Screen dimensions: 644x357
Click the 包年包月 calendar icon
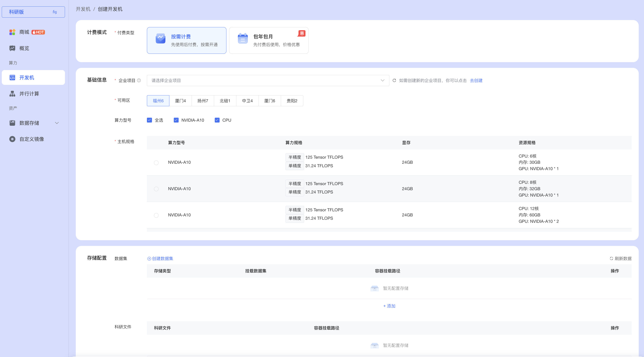pos(242,39)
